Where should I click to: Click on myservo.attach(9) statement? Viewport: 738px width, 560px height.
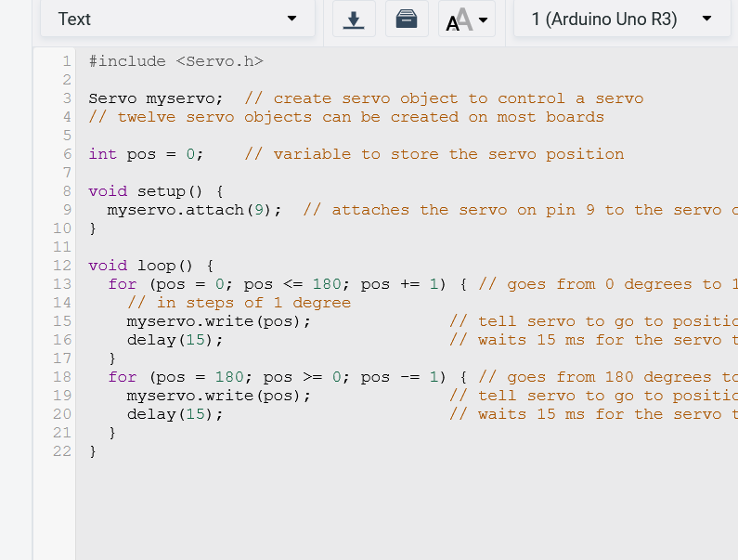coord(194,210)
